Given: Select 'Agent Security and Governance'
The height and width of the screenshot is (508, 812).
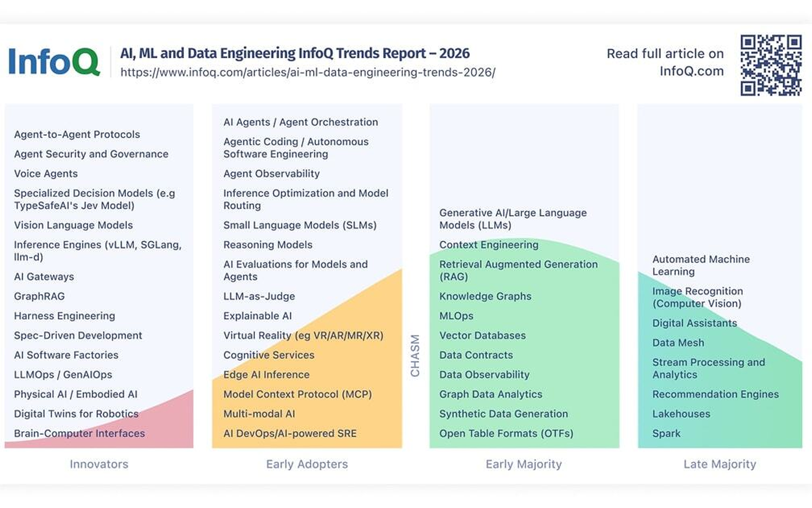Looking at the screenshot, I should pos(91,154).
